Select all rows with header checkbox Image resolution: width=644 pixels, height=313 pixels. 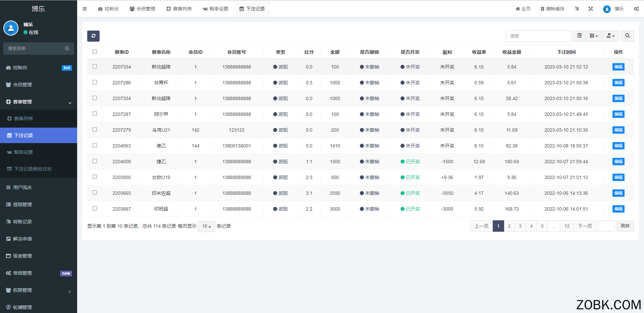pos(95,52)
